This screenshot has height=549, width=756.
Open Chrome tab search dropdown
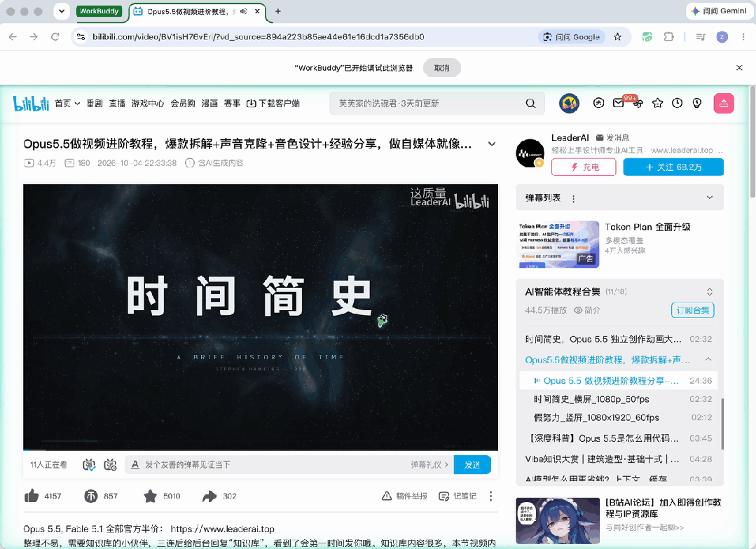[61, 11]
